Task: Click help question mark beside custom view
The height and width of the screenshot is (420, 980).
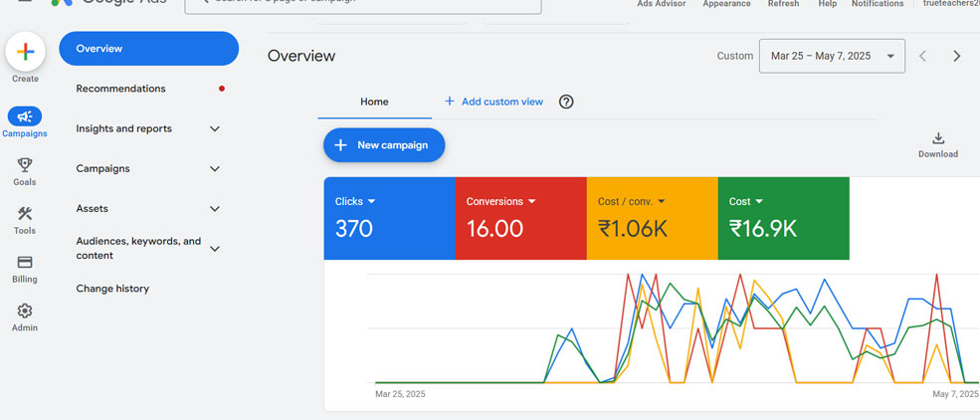Action: (566, 102)
